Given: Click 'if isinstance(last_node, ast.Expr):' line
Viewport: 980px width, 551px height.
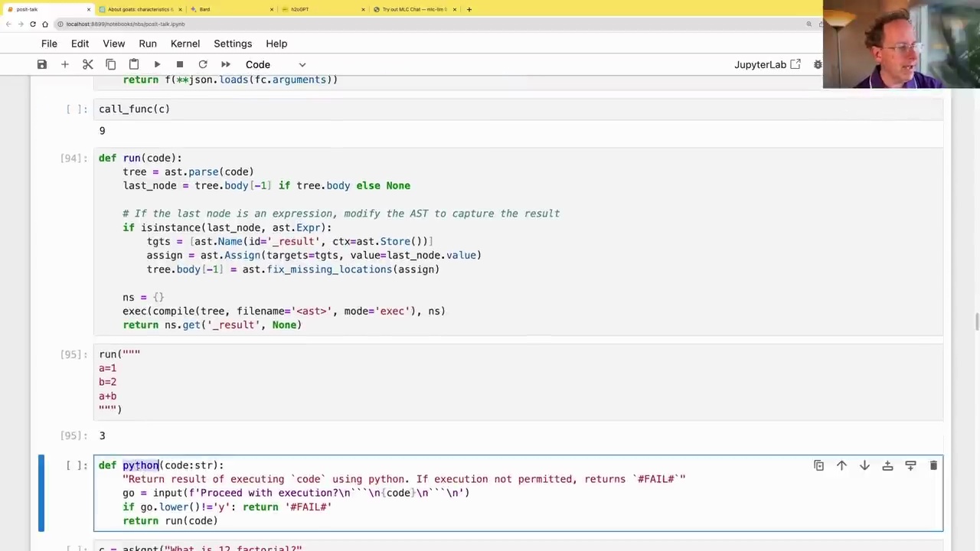Looking at the screenshot, I should point(227,227).
